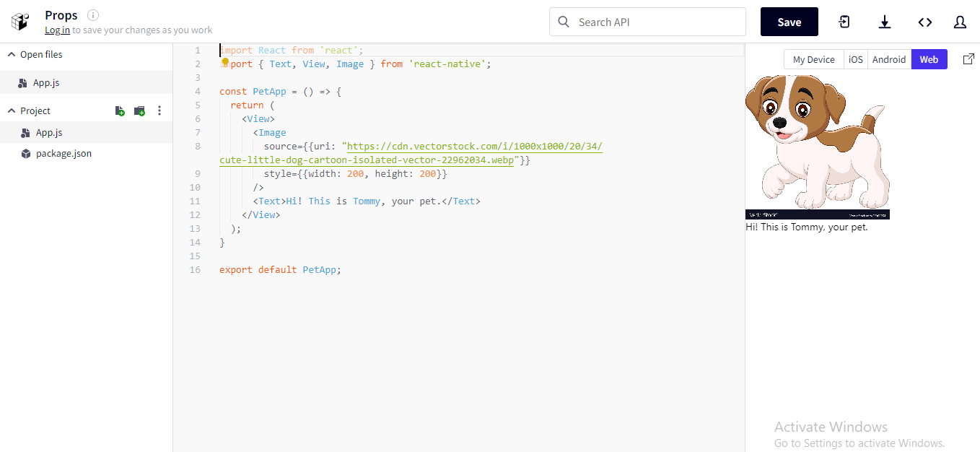The height and width of the screenshot is (452, 980).
Task: Click the run on device icon
Action: (x=844, y=22)
